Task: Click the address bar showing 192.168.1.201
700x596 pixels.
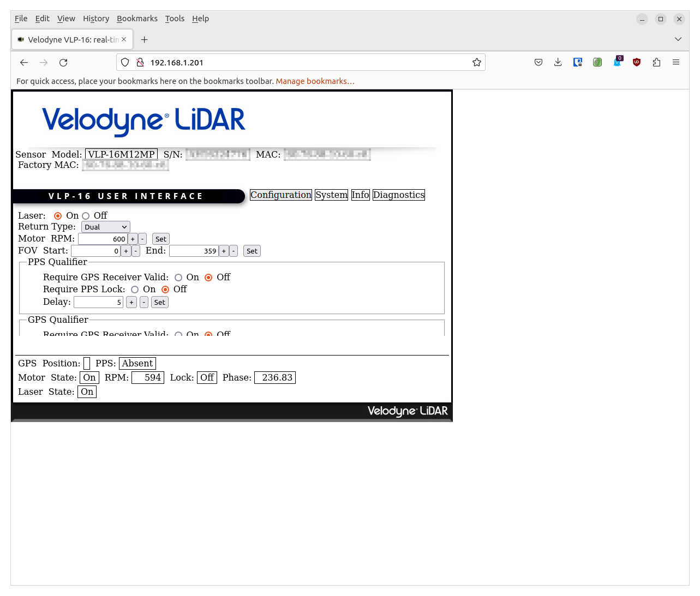Action: click(301, 62)
